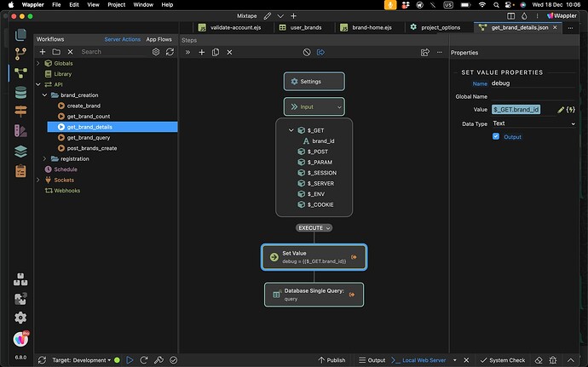
Task: Open the Output panel button
Action: pos(372,360)
